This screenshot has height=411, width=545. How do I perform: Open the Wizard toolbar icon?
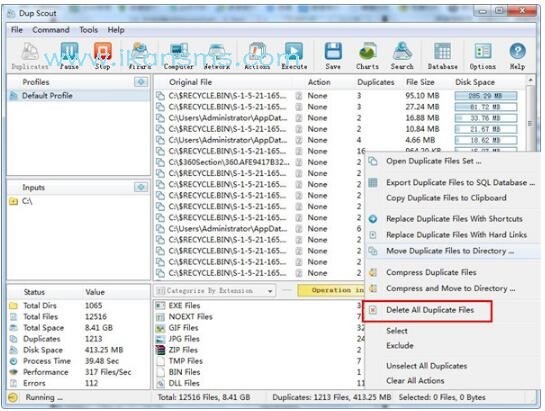click(139, 55)
